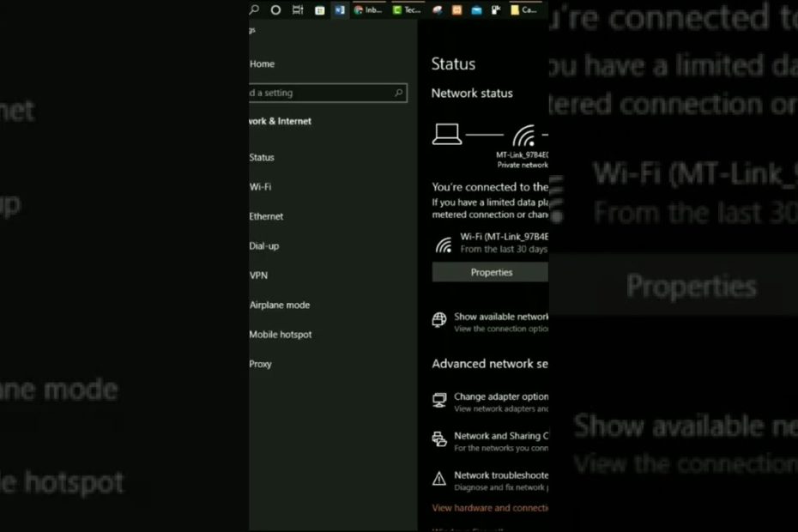
Task: Click the Cortana circle icon
Action: (275, 10)
